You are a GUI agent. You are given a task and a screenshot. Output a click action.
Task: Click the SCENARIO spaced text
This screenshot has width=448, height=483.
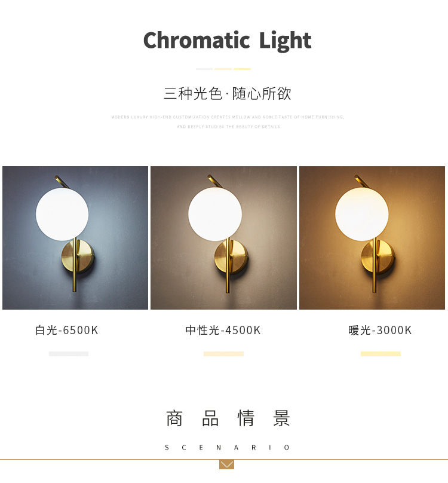227,448
